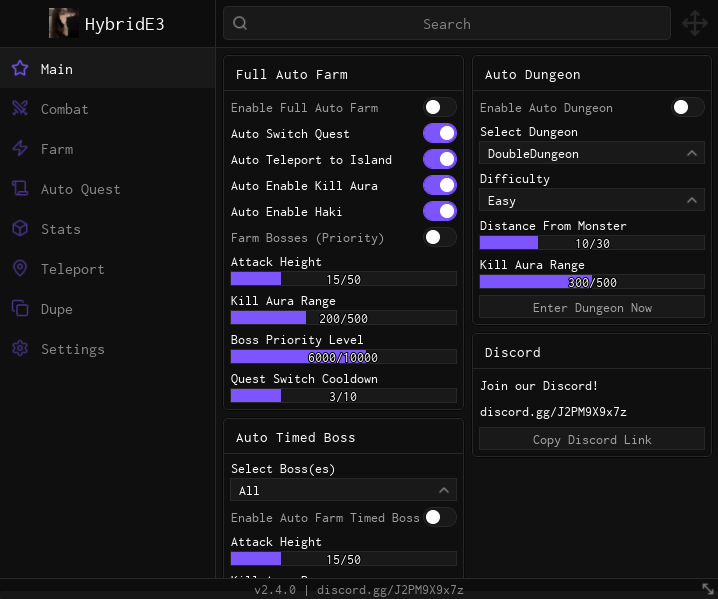Toggle Auto Enable Haki switch

tap(440, 212)
